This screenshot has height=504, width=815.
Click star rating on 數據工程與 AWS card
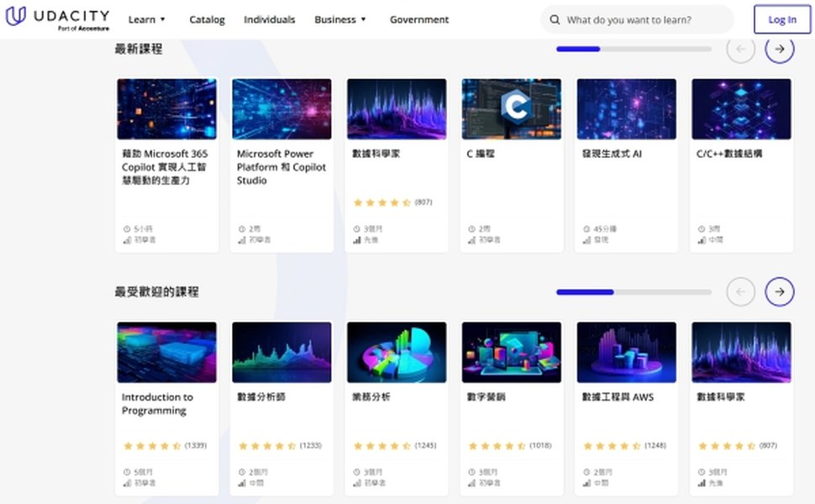(612, 446)
